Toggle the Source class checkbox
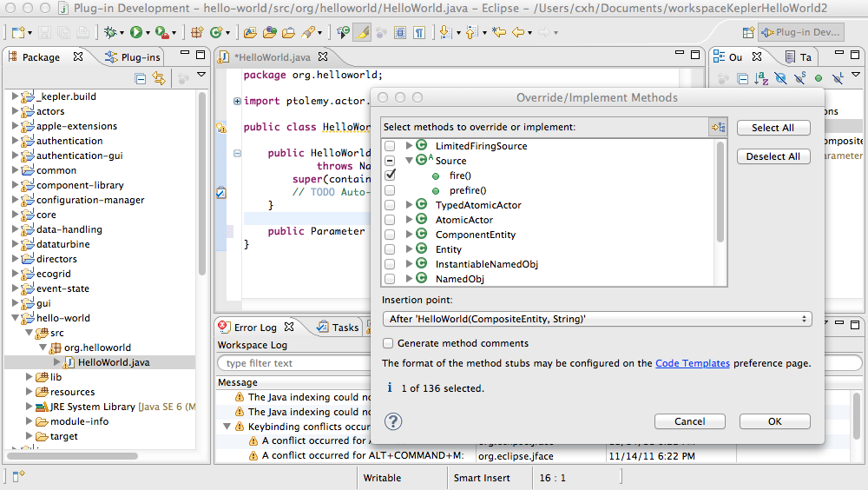The height and width of the screenshot is (490, 868). click(390, 161)
